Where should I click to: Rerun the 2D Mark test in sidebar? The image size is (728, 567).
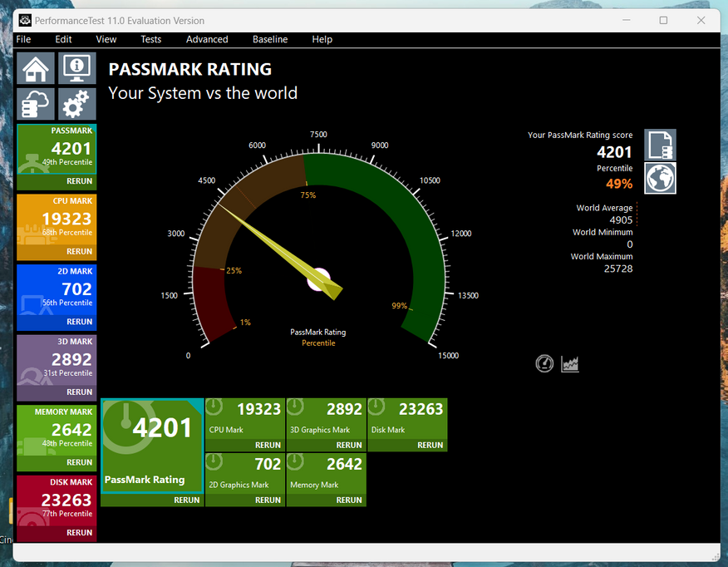coord(80,322)
